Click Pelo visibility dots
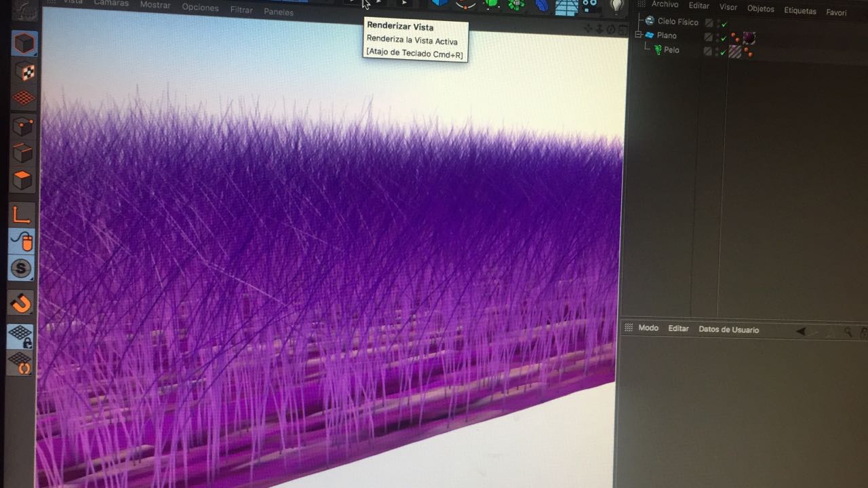 [x=716, y=52]
